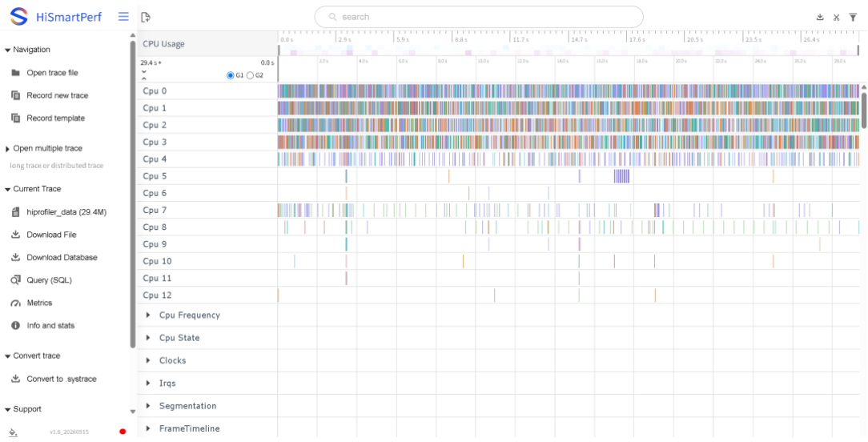Open the Query (SQL) menu item
The width and height of the screenshot is (868, 442).
pos(50,280)
